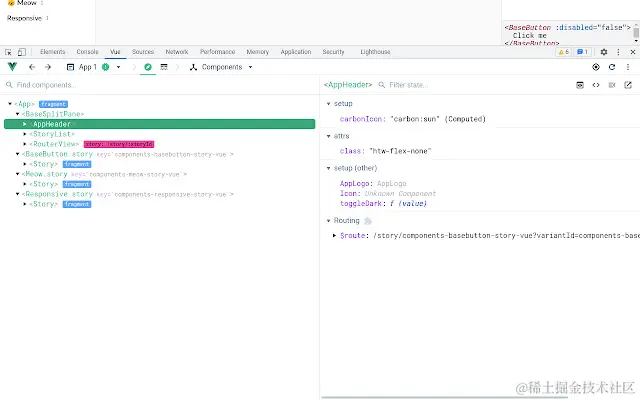640x400 pixels.
Task: Switch to the Sources tab
Action: point(143,52)
